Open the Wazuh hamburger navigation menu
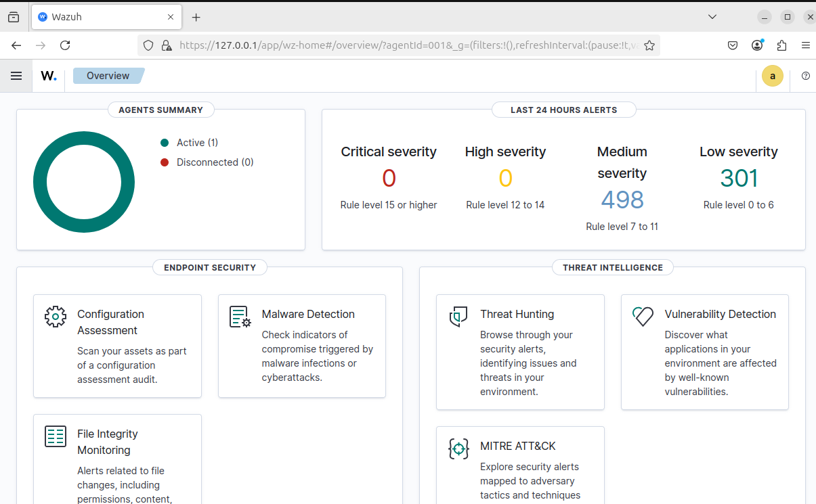Image resolution: width=816 pixels, height=504 pixels. coord(16,76)
